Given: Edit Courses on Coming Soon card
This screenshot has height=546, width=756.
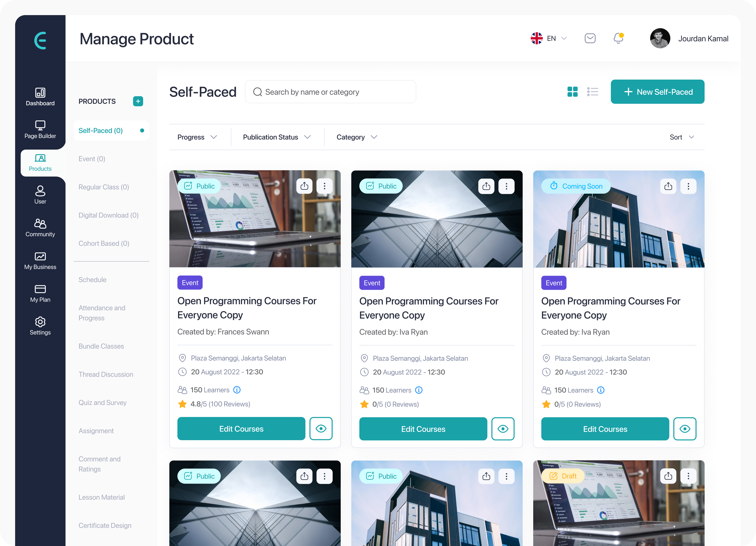Looking at the screenshot, I should [605, 429].
